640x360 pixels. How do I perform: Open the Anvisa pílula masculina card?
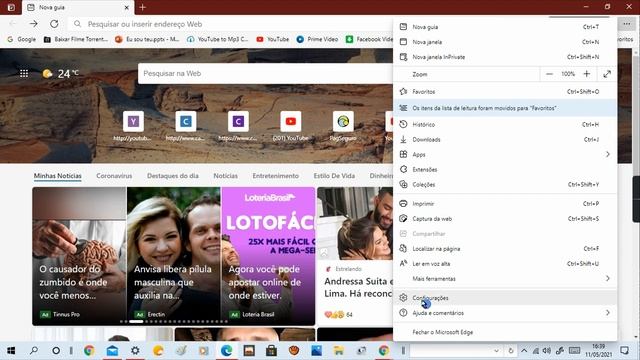click(x=173, y=256)
